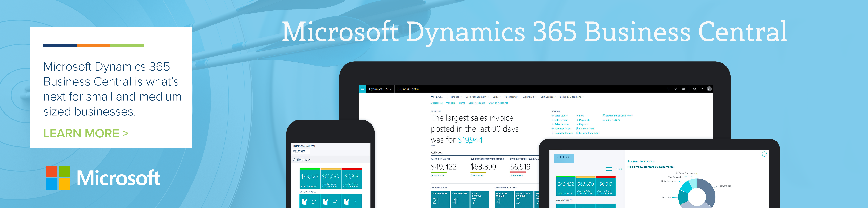Click the search icon in the header
This screenshot has width=868, height=208.
point(669,89)
